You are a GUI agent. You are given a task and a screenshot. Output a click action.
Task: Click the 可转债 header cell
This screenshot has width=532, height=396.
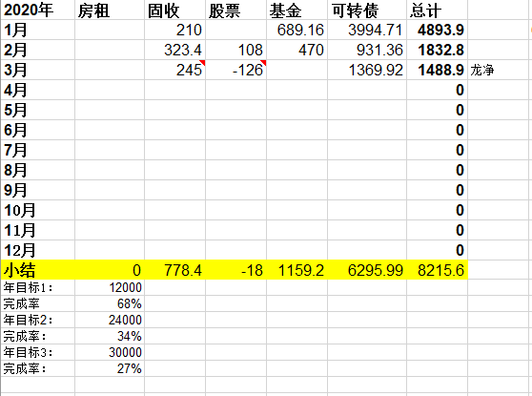(367, 10)
